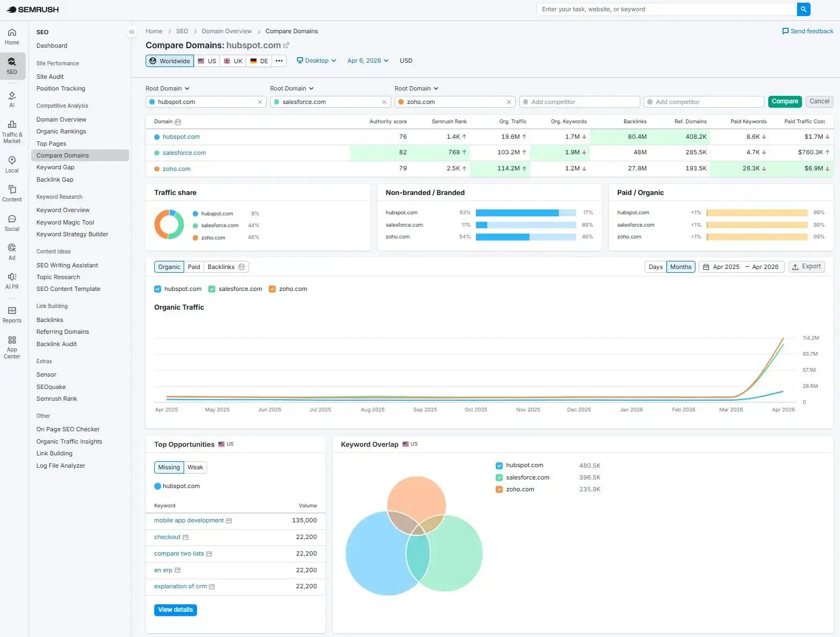The image size is (840, 637).
Task: Toggle salesforce.com in Keyword Overlap legend
Action: coord(499,477)
